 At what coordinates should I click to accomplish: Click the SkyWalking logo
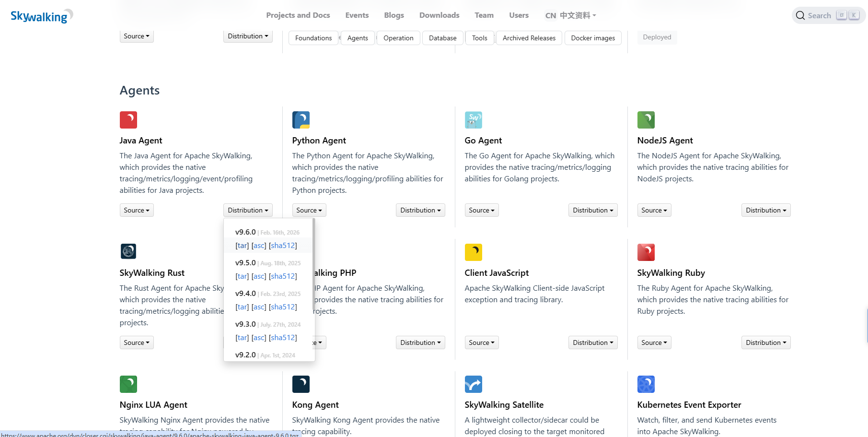coord(42,16)
